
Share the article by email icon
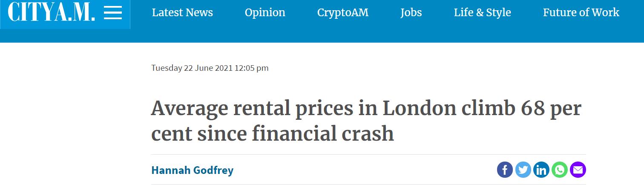(578, 170)
